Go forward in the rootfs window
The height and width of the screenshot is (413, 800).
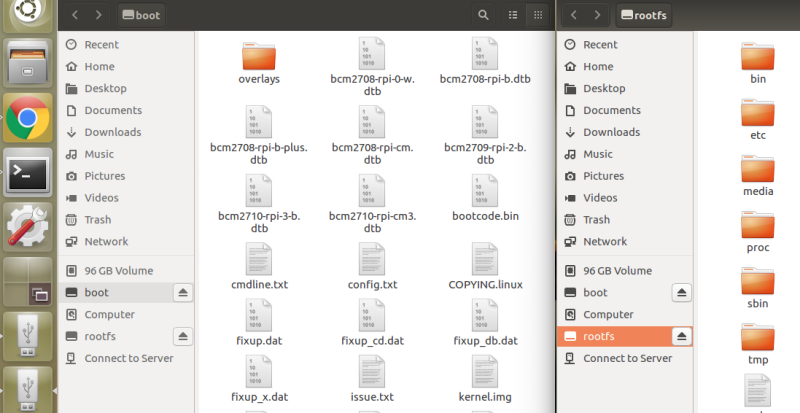[597, 15]
